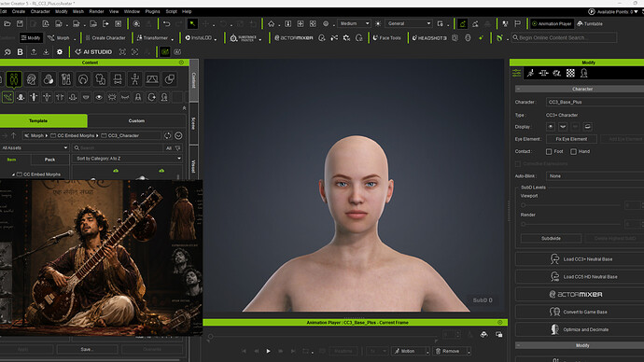Select the Eye morph subcategory icon
This screenshot has width=644, height=362.
click(99, 97)
